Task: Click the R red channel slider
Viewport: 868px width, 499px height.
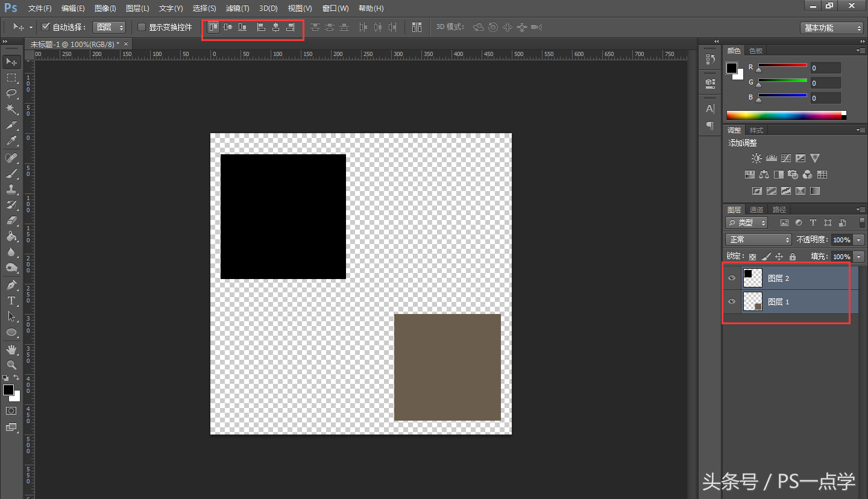Action: pos(782,66)
